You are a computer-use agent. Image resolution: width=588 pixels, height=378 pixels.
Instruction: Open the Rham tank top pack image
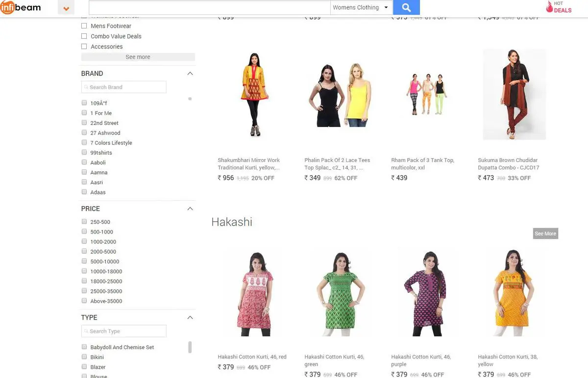427,94
